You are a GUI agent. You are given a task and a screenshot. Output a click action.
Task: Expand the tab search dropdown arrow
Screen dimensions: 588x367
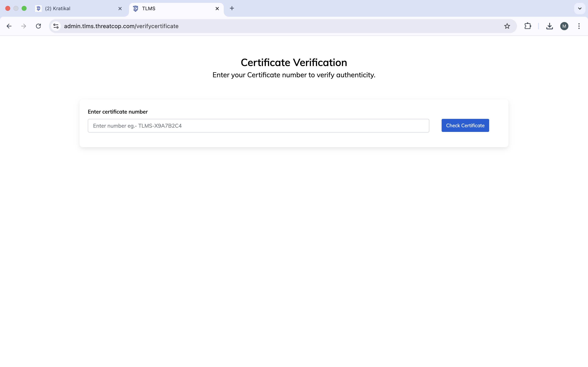click(580, 9)
